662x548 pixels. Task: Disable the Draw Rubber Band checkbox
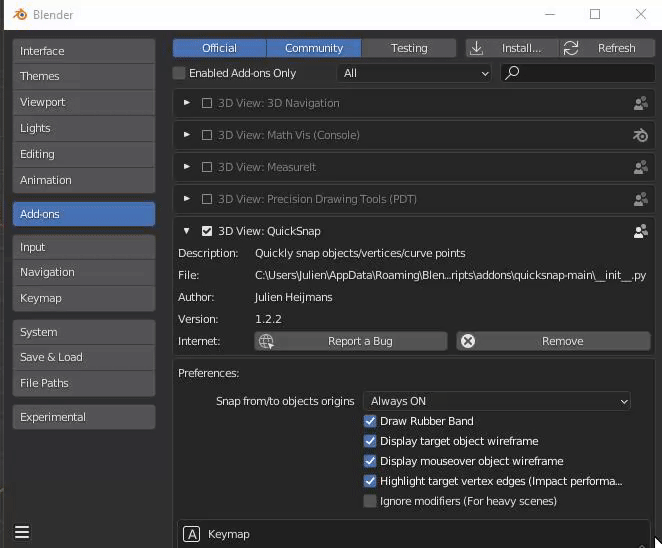[370, 421]
